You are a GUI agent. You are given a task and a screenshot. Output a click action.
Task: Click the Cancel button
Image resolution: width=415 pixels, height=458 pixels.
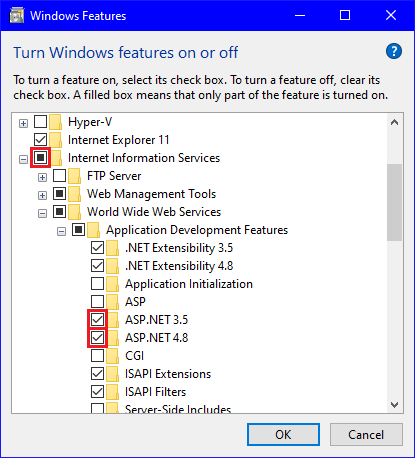coord(366,435)
